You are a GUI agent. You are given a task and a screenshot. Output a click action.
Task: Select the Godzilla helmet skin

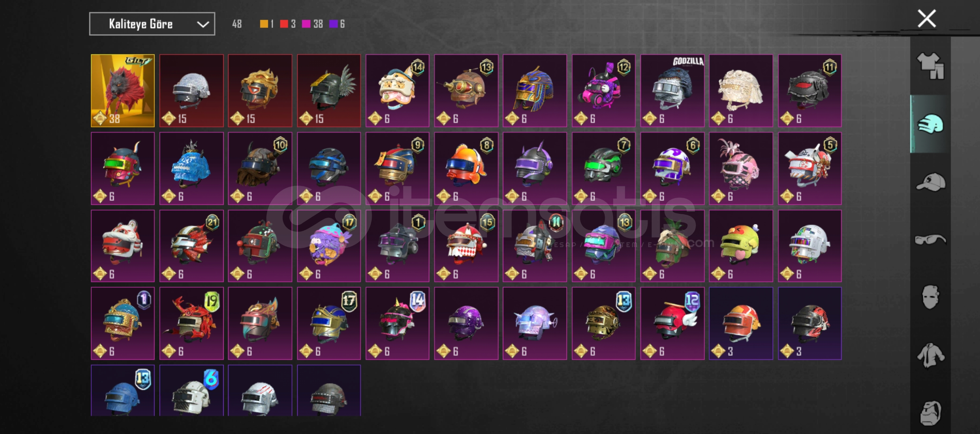[x=672, y=91]
